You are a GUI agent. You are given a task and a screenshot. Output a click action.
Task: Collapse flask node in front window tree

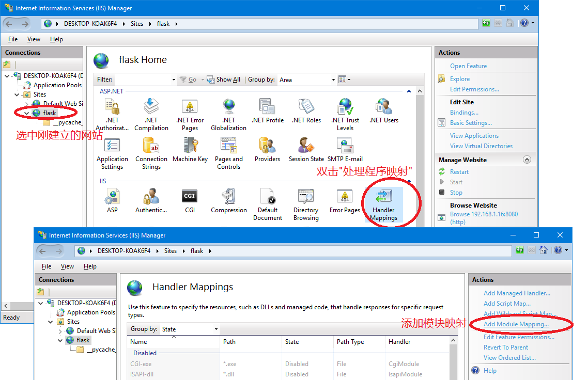pyautogui.click(x=60, y=340)
